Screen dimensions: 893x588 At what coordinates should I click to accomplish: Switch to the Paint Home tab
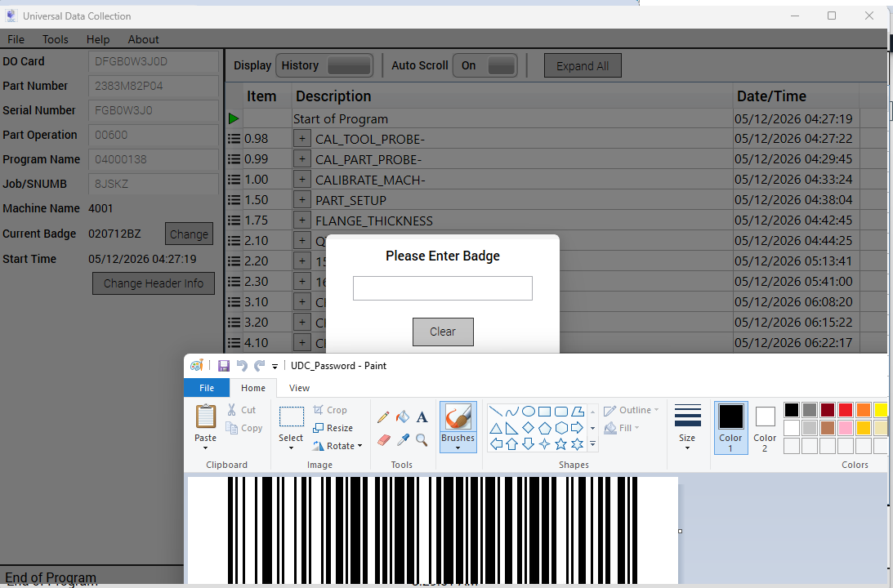click(252, 388)
